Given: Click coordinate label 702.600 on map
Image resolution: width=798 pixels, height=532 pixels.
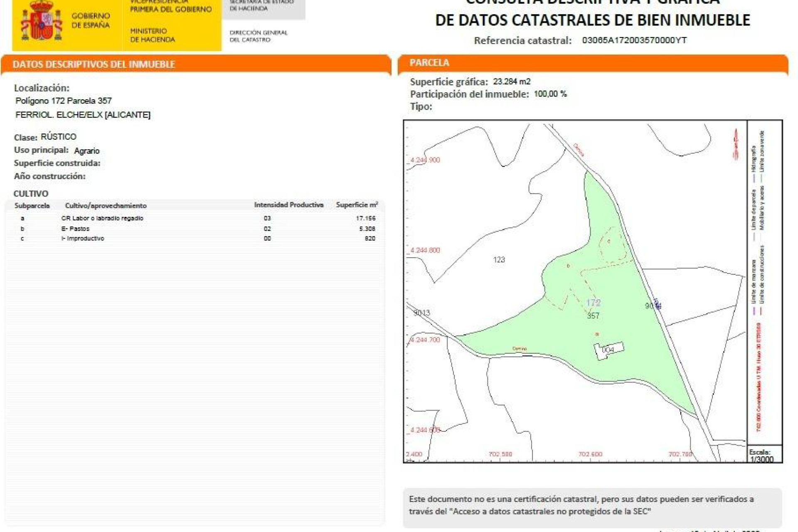Looking at the screenshot, I should tap(590, 454).
